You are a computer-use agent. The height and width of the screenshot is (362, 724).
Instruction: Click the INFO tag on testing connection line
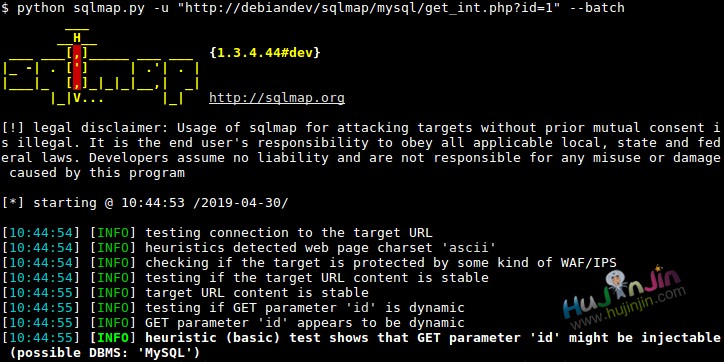[x=113, y=233]
